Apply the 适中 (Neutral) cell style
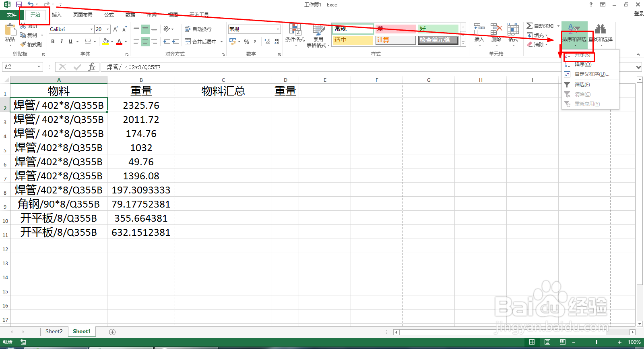The width and height of the screenshot is (644, 349). (x=353, y=40)
